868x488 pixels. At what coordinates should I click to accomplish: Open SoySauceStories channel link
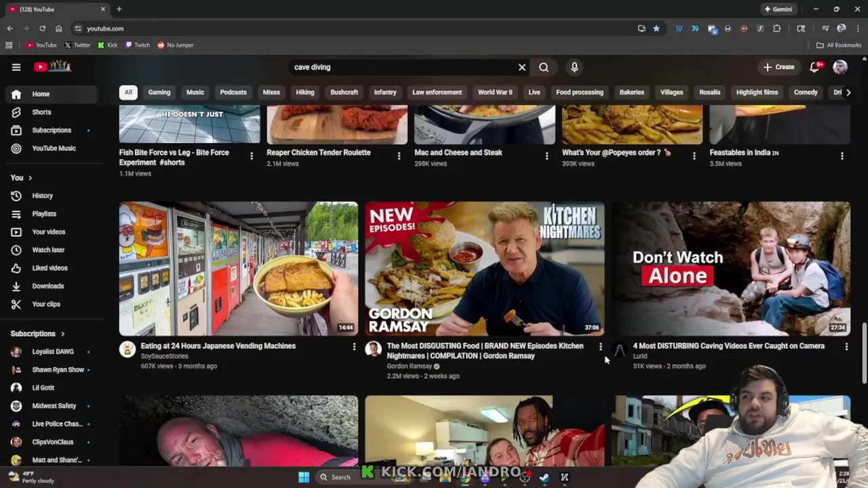click(165, 356)
